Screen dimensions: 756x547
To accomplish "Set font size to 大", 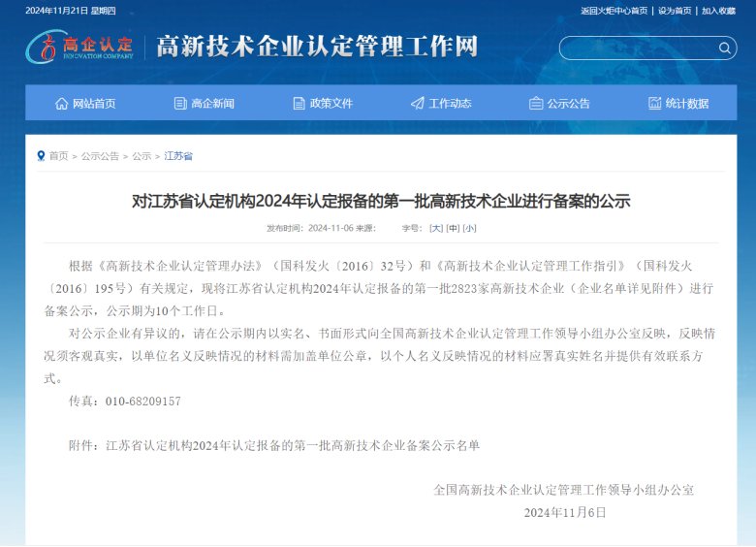I will (436, 229).
